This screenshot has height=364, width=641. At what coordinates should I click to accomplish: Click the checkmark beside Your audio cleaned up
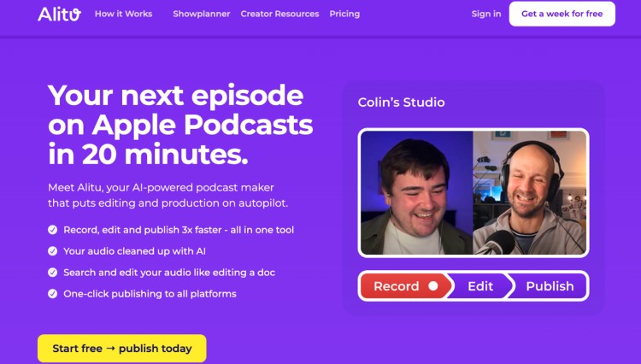click(x=53, y=251)
